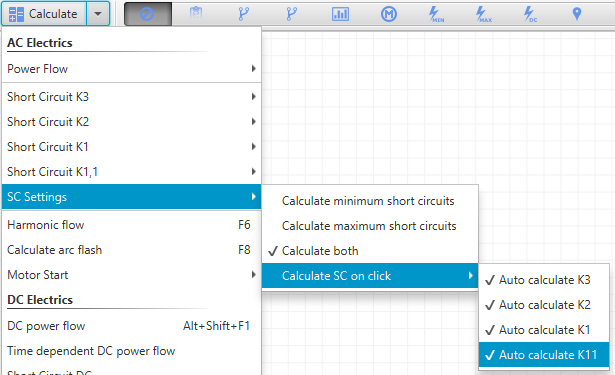Image resolution: width=615 pixels, height=375 pixels.
Task: Select the crossed-circle toolbar icon
Action: click(x=147, y=14)
